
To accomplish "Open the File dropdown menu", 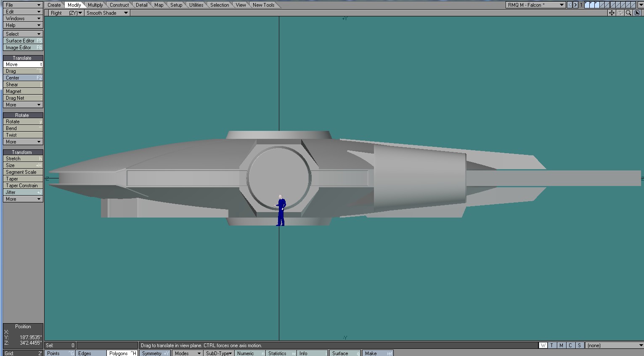I will click(23, 5).
